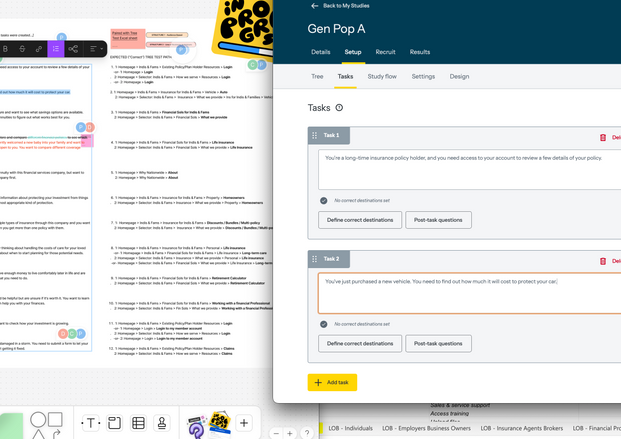Viewport: 621px width, 439px height.
Task: Click the red trash icon for Task 1
Action: pos(603,137)
